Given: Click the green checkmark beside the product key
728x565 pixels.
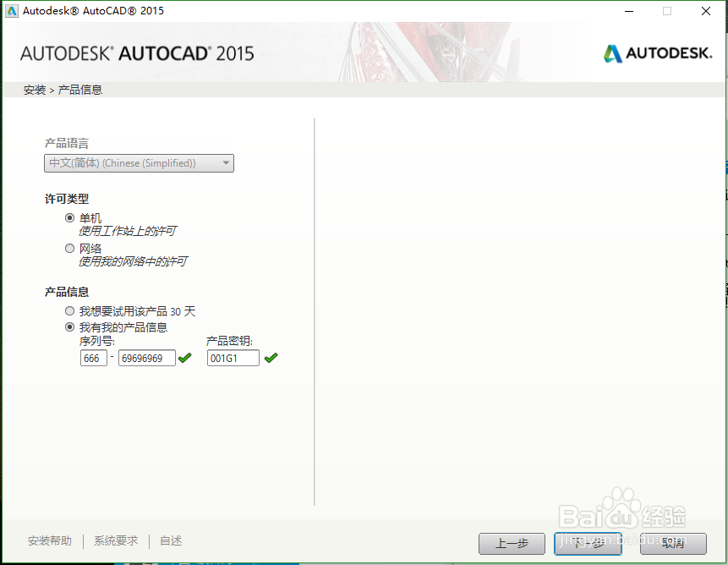Looking at the screenshot, I should click(x=271, y=358).
